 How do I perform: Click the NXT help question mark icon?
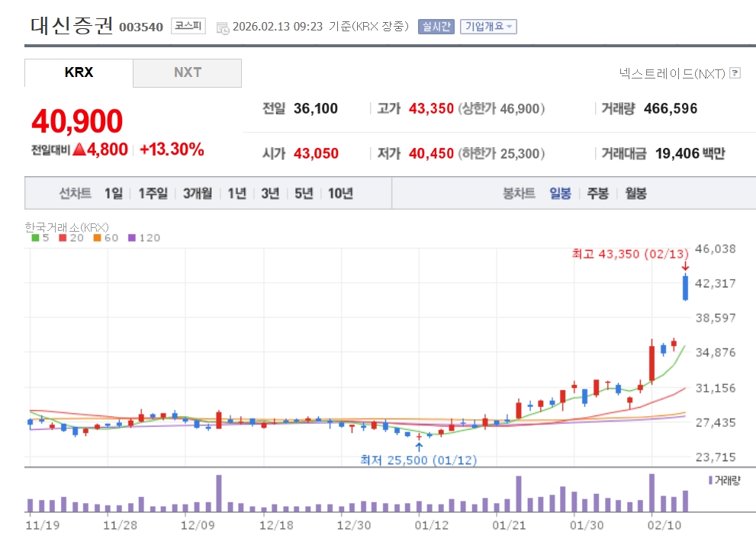tap(735, 73)
